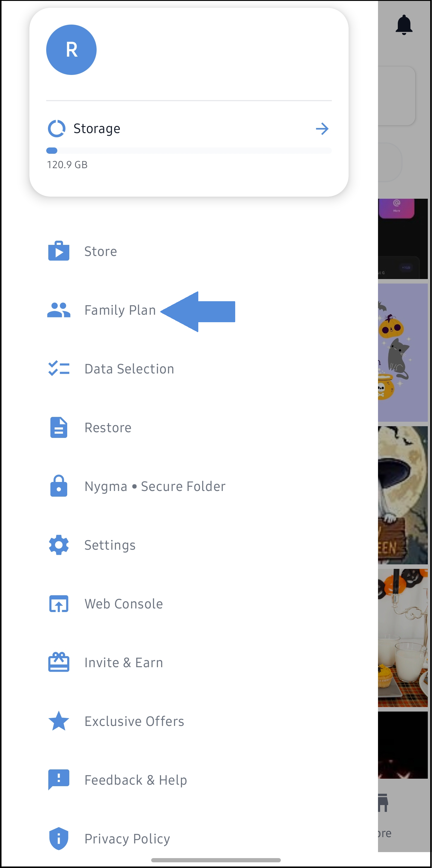Open the Family Plan menu item
The image size is (432, 868).
click(120, 310)
